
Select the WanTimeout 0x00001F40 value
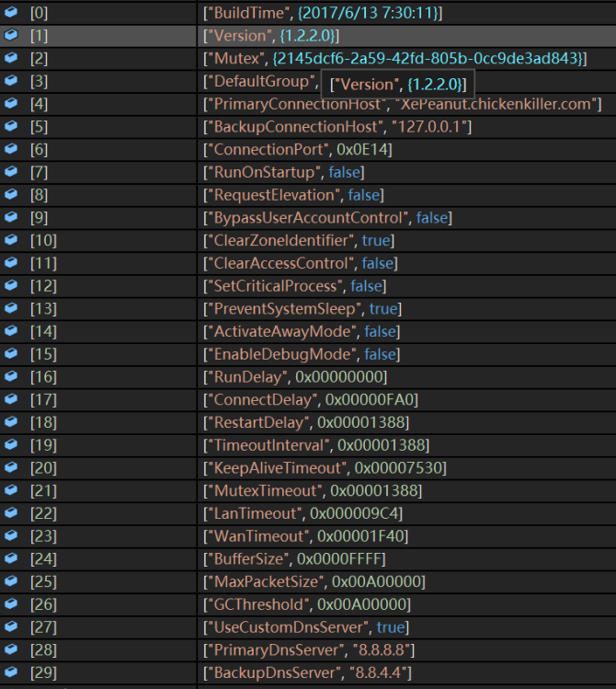click(305, 536)
